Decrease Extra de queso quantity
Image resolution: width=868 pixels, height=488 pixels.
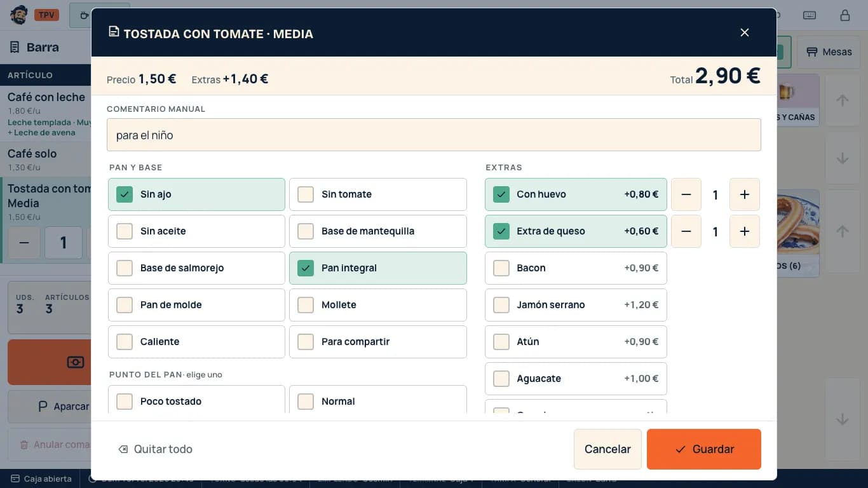pyautogui.click(x=686, y=231)
